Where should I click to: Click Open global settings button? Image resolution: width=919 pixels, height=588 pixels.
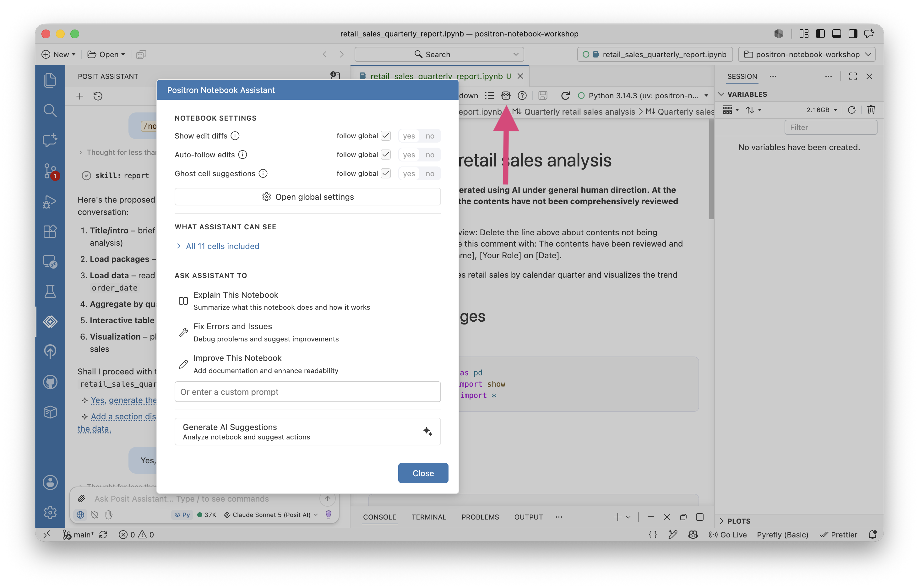tap(308, 197)
